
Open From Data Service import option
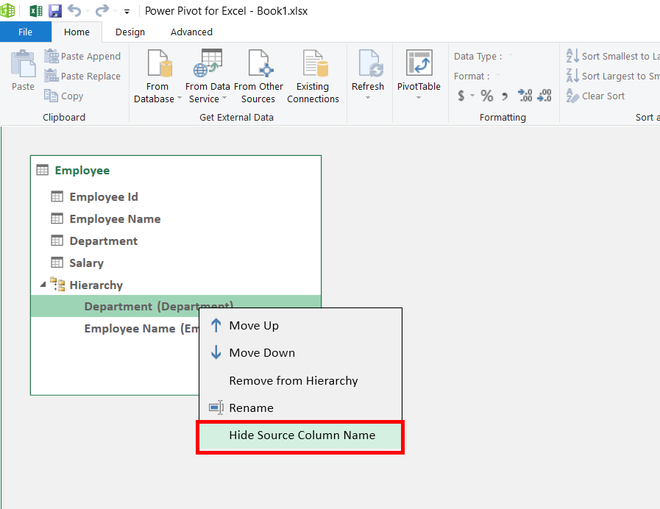pyautogui.click(x=208, y=76)
